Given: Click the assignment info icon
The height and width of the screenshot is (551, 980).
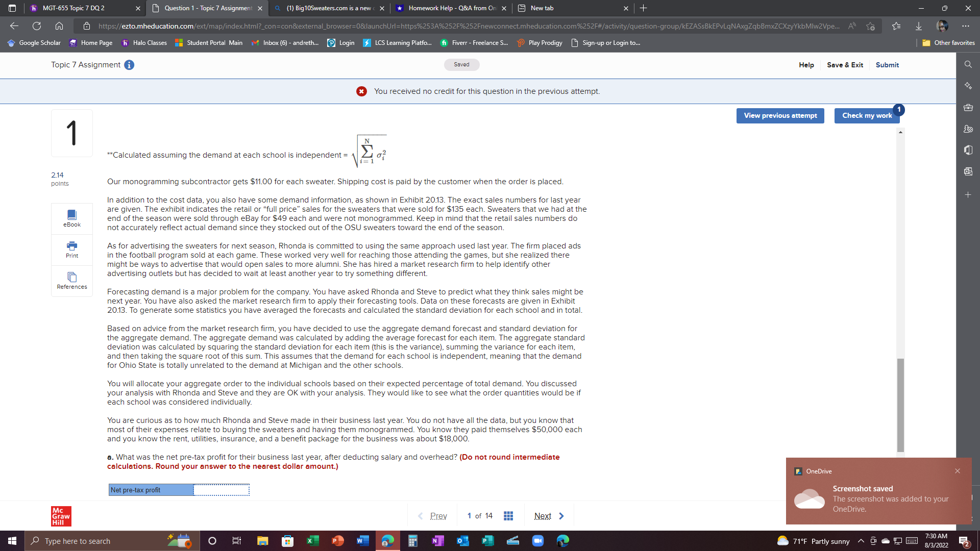Looking at the screenshot, I should pyautogui.click(x=129, y=65).
